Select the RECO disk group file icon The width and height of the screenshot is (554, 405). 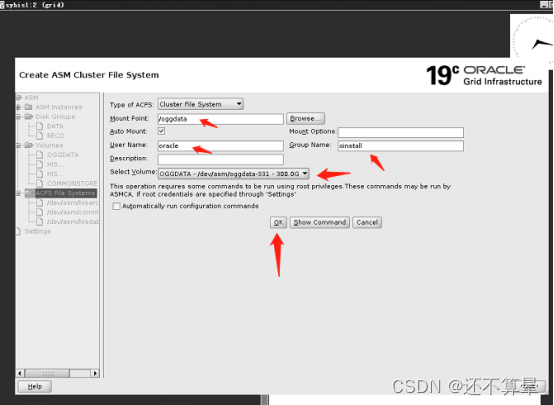click(x=40, y=136)
